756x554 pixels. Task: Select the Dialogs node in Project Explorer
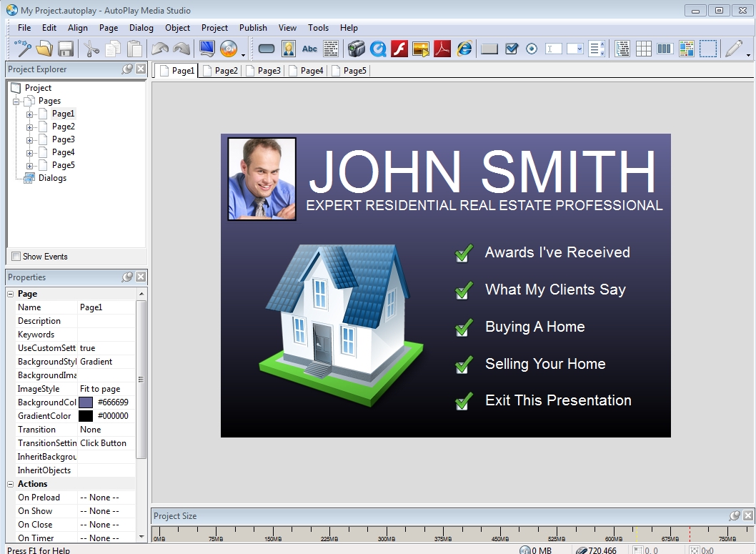click(52, 178)
